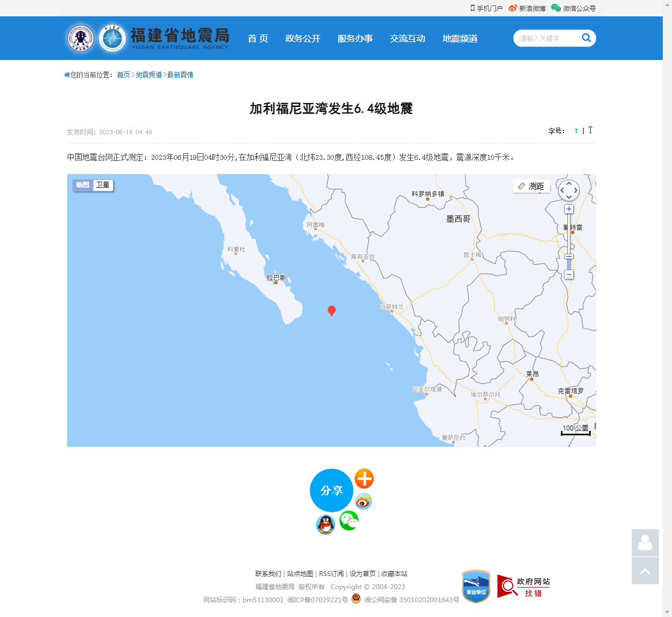Click the 最新震情 breadcrumb link
Screen dimensions: 672x617
tap(180, 75)
